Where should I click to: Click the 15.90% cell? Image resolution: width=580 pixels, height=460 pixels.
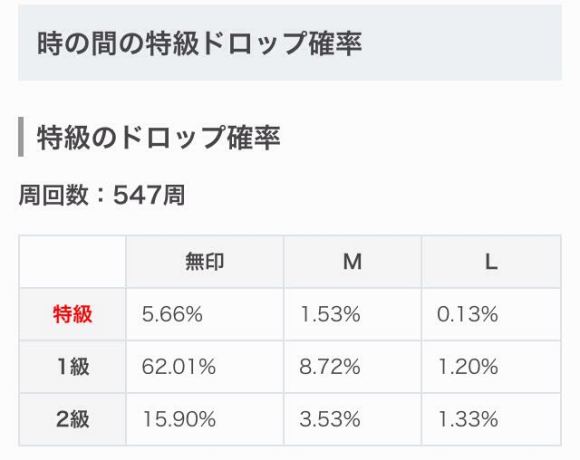point(205,419)
